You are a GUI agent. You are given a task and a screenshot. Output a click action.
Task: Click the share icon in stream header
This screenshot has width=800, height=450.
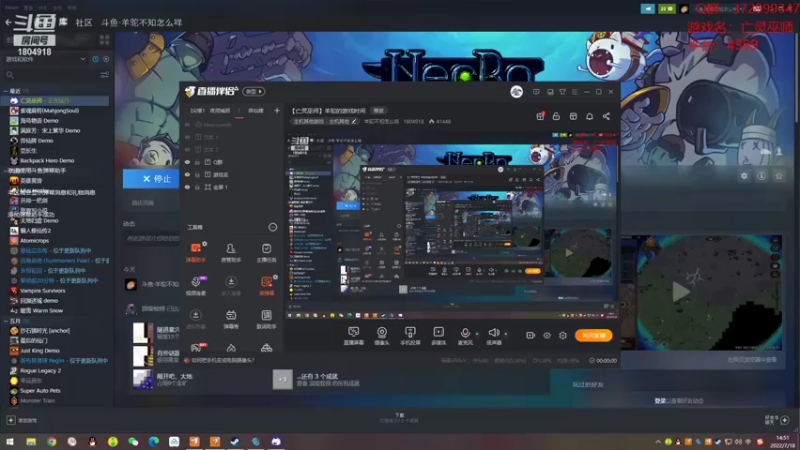[606, 116]
